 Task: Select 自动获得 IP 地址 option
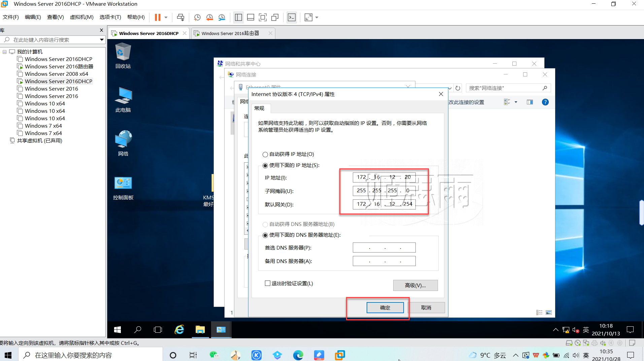click(265, 154)
